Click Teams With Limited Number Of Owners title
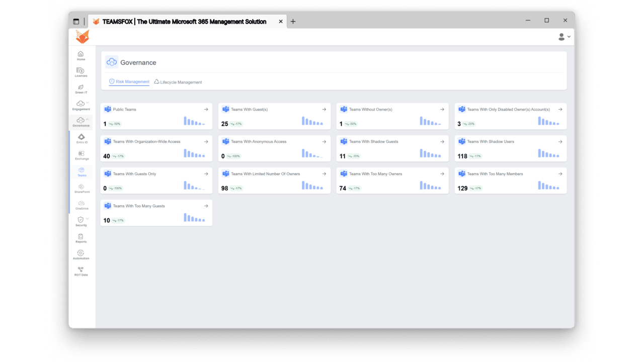This screenshot has height=362, width=644. coord(265,173)
